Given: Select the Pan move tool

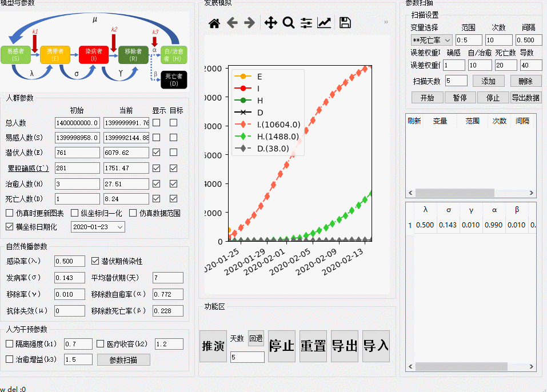Looking at the screenshot, I should click(x=270, y=23).
